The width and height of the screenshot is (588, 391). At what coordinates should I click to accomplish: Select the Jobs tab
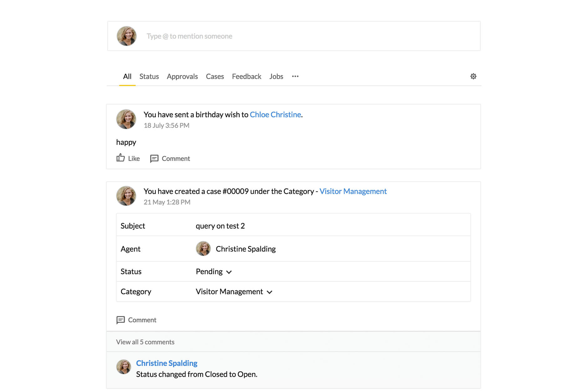coord(276,76)
